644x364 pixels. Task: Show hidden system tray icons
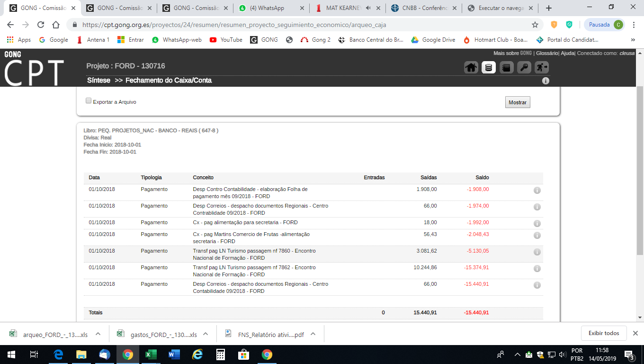point(518,355)
